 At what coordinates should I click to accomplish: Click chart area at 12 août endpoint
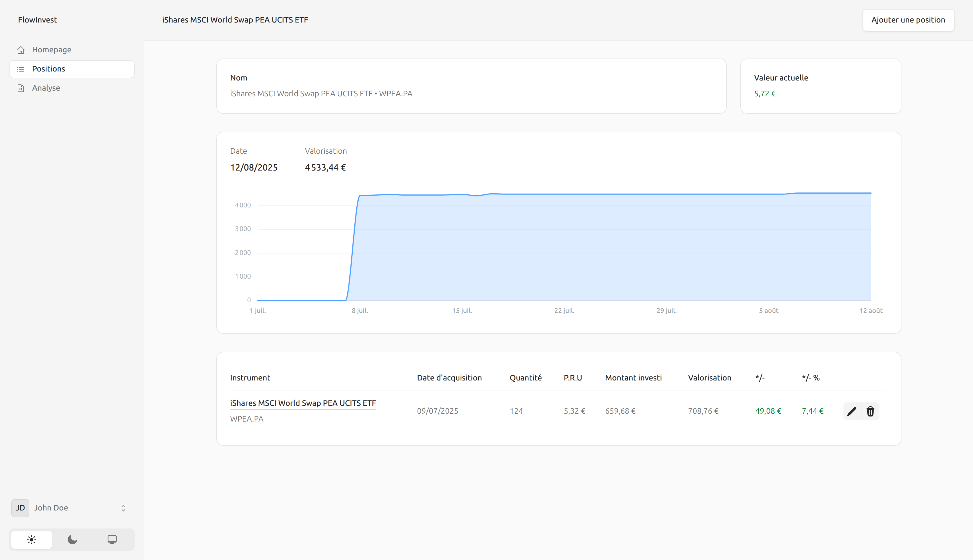tap(871, 193)
